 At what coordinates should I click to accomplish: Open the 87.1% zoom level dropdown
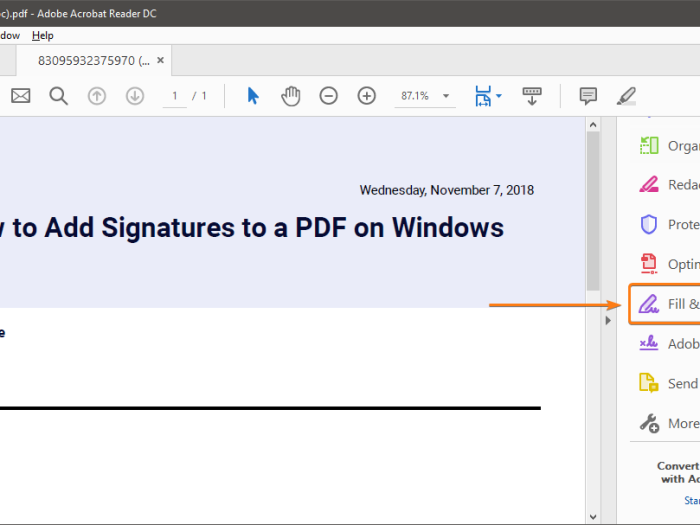click(446, 96)
